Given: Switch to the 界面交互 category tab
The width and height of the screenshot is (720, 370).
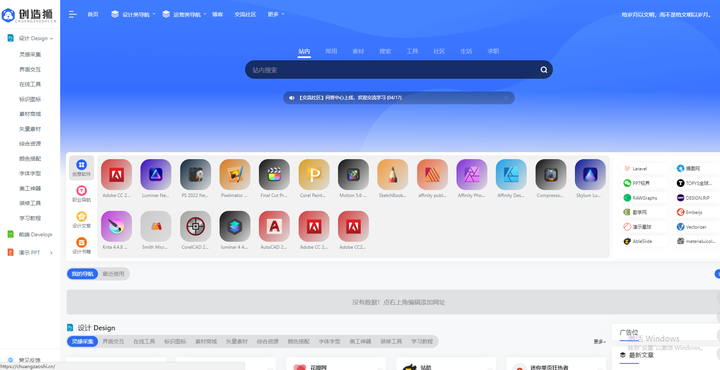Looking at the screenshot, I should pyautogui.click(x=113, y=342).
